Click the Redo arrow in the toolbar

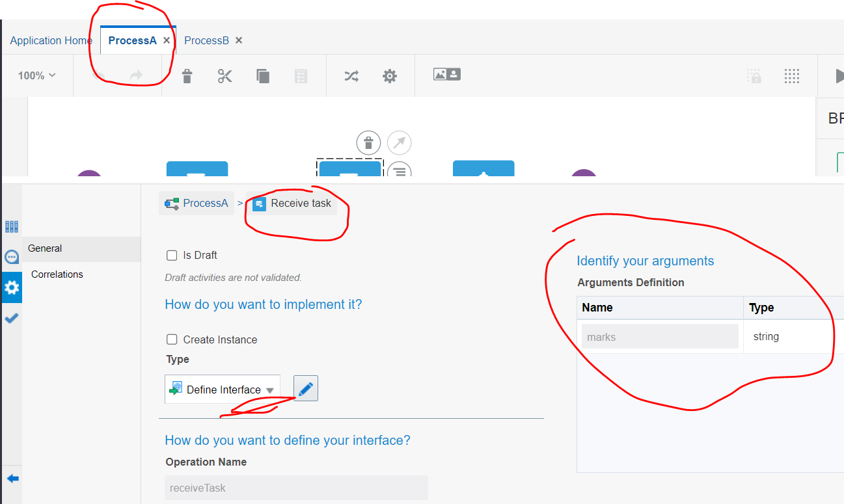click(x=137, y=75)
